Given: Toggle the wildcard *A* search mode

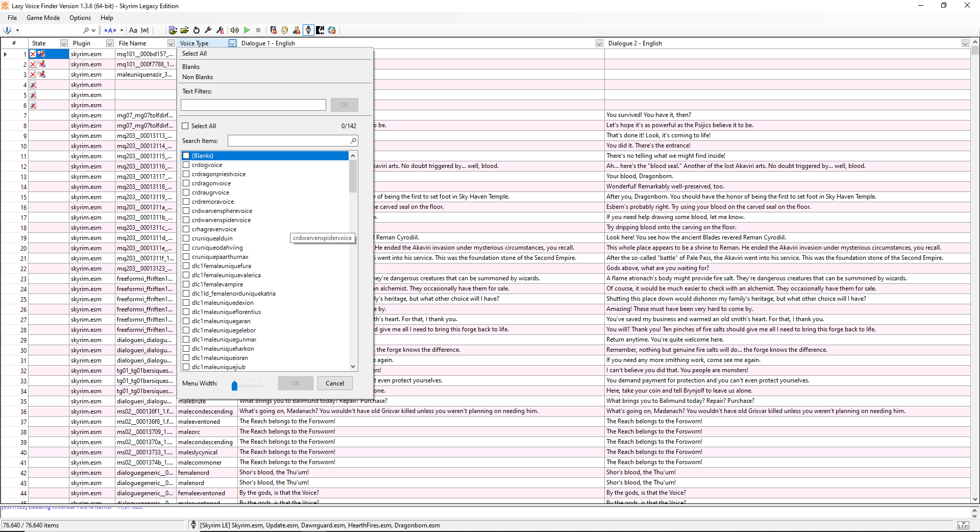Looking at the screenshot, I should coord(110,30).
